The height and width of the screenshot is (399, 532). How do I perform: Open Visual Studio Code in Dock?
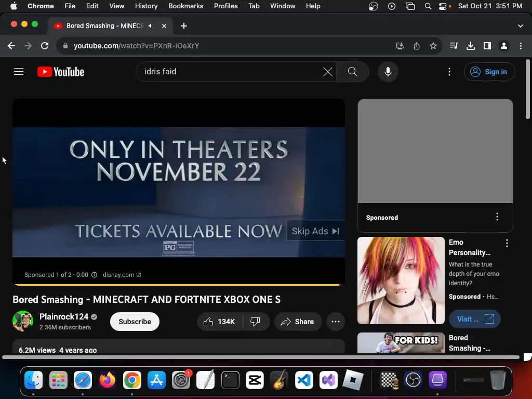point(303,380)
